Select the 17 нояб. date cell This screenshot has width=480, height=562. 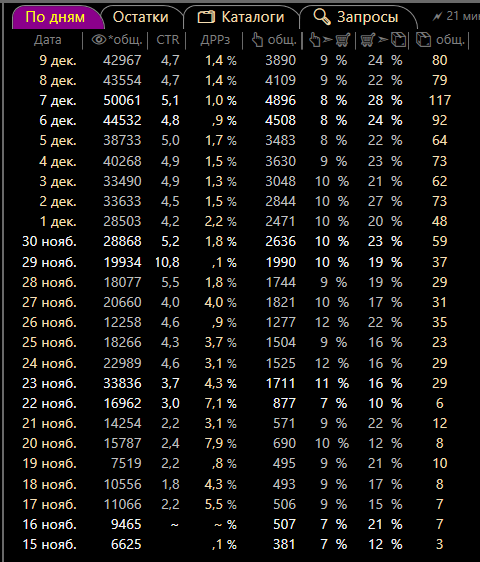(x=49, y=505)
